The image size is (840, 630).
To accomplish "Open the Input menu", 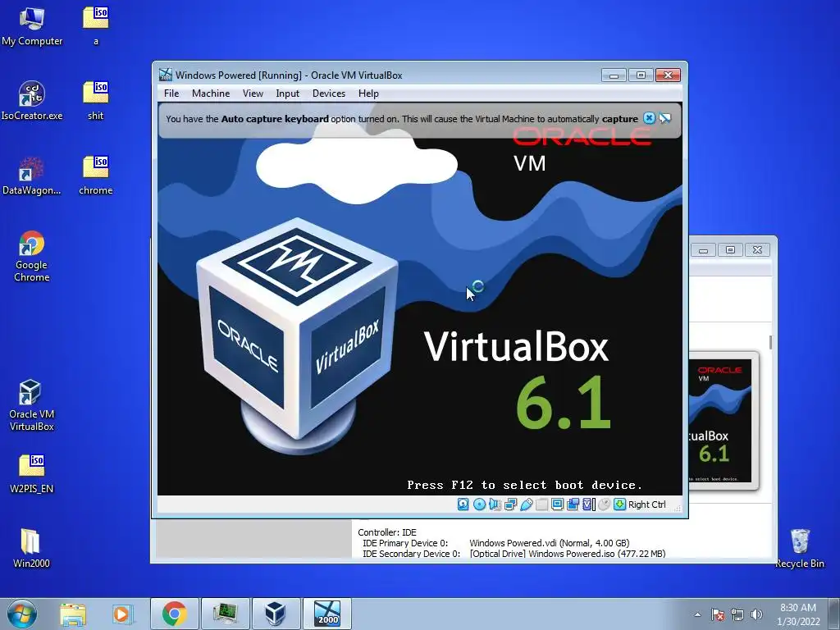I will pos(288,94).
